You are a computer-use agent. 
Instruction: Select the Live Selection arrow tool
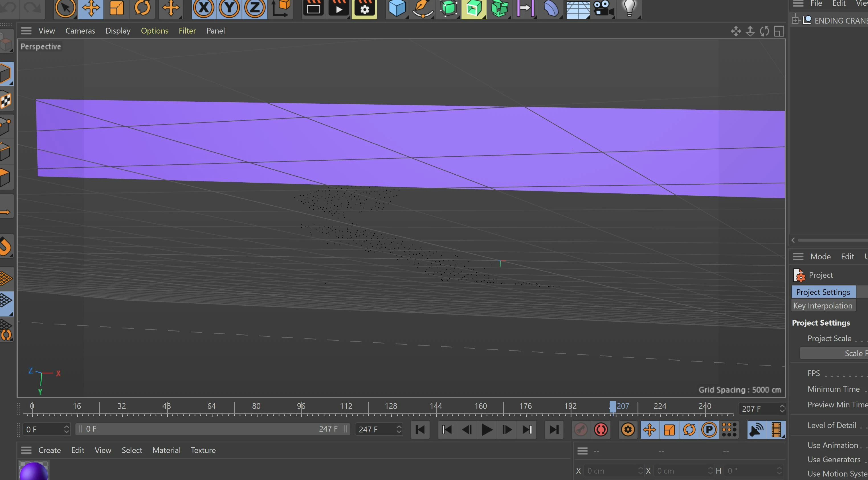65,8
